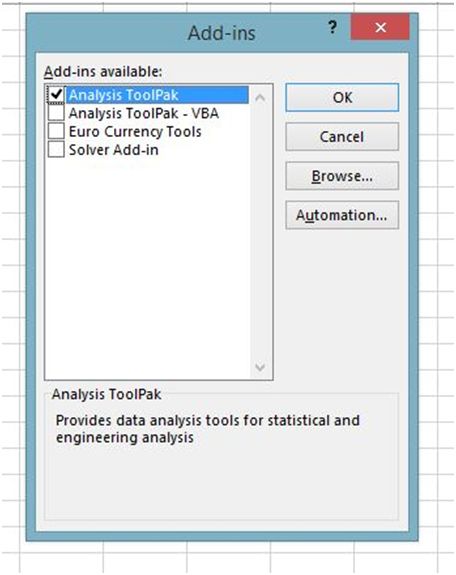
Task: Click the Analysis ToolPak description text
Action: 208,429
